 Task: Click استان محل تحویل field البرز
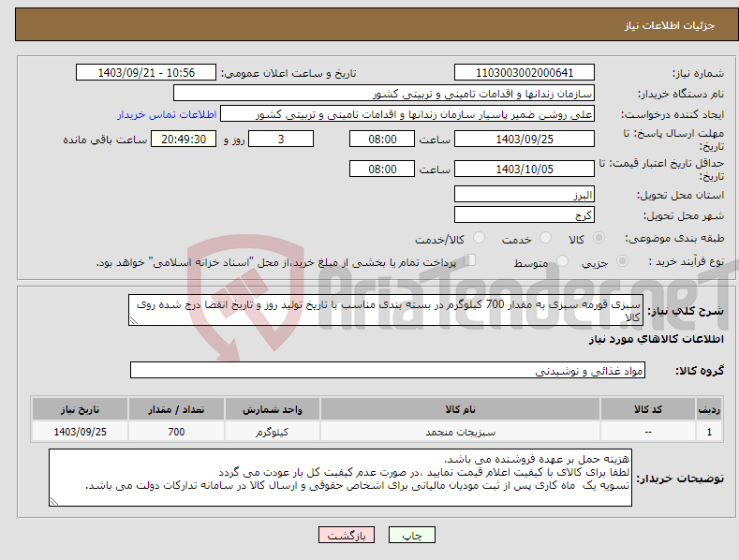click(x=525, y=194)
